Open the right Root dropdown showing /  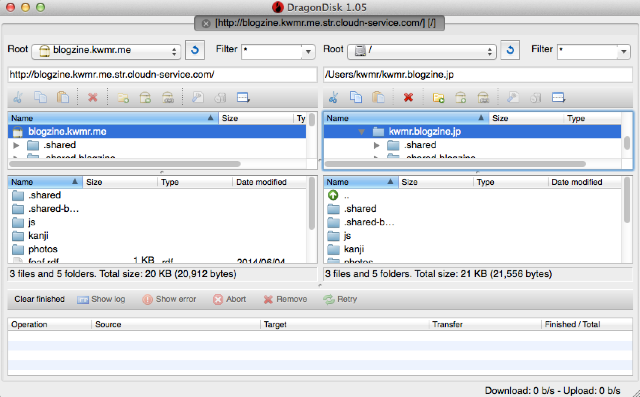pyautogui.click(x=422, y=51)
